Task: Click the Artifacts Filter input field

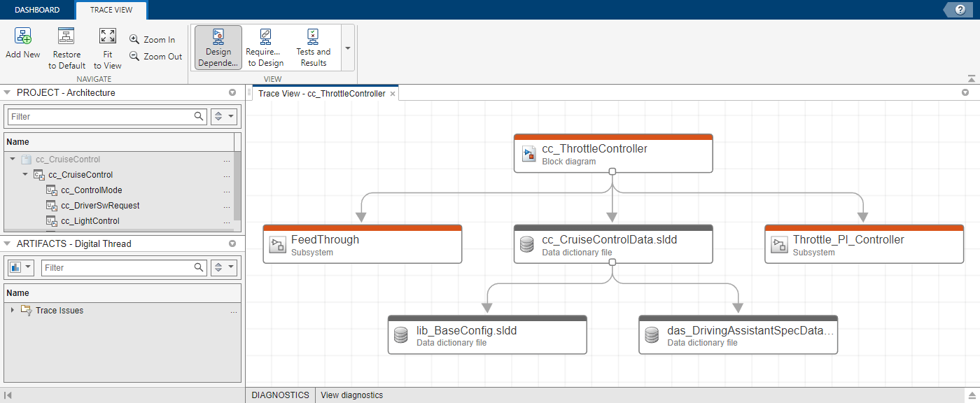Action: [115, 267]
